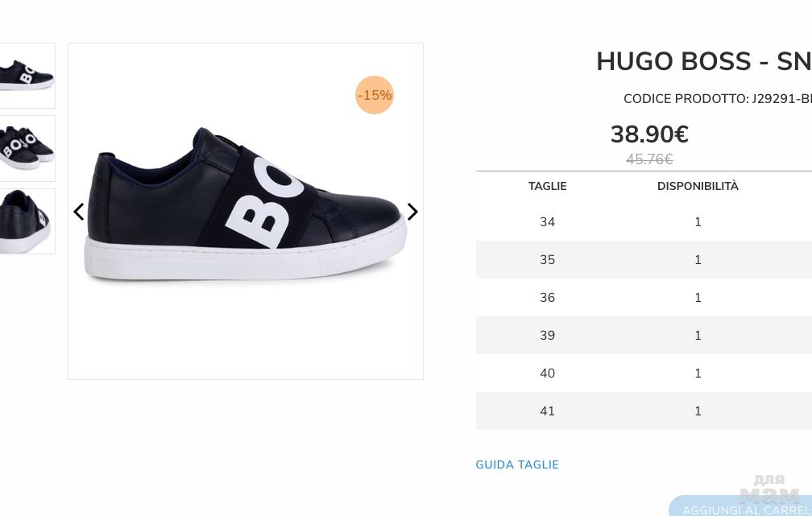
Task: Click the -15% discount badge
Action: point(375,95)
